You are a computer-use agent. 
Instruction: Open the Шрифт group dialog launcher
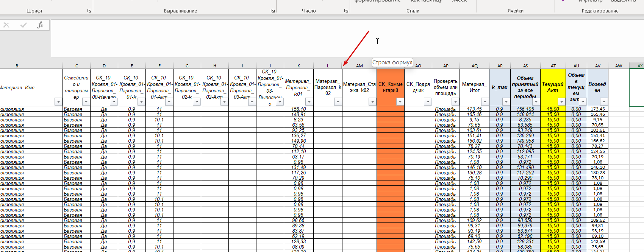click(89, 11)
